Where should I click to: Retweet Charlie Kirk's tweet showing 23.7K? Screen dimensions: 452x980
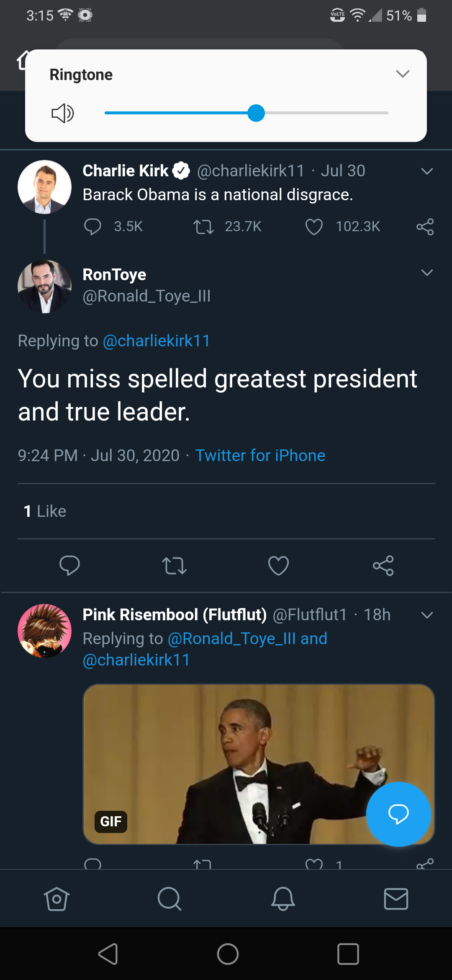click(x=203, y=227)
